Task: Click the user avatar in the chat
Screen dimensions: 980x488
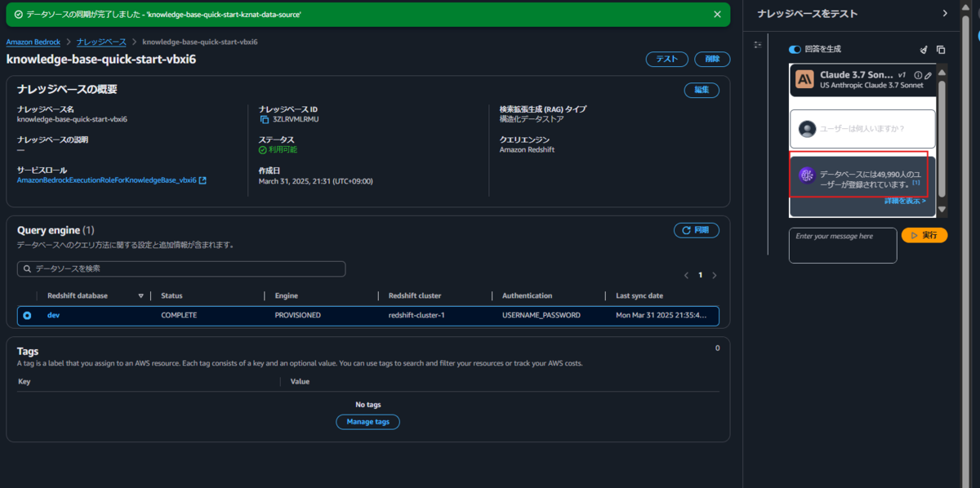Action: point(807,129)
